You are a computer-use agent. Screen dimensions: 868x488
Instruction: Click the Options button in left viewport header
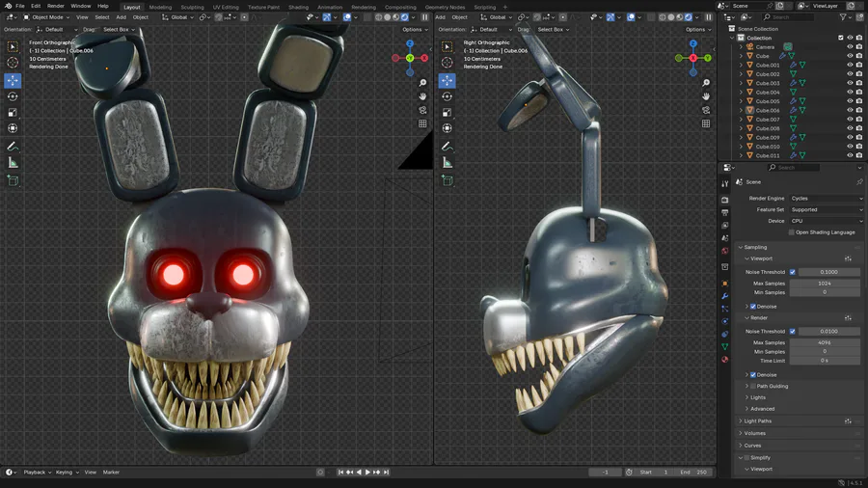coord(415,30)
